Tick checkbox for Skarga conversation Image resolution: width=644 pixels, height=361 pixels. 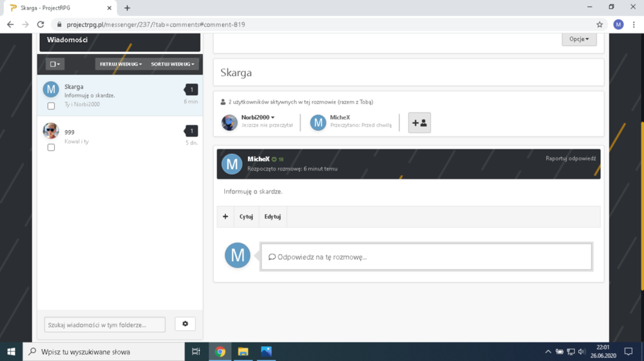(51, 106)
